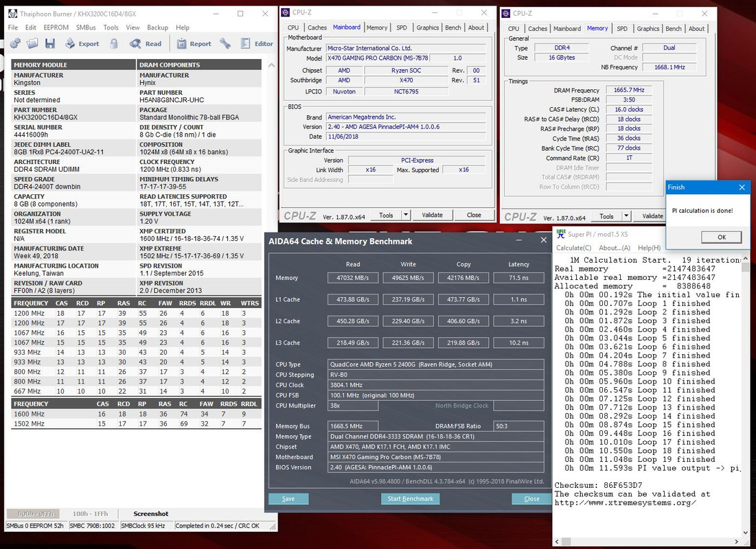Click Validate in Memory CPU-Z window
The height and width of the screenshot is (549, 756).
[x=650, y=216]
